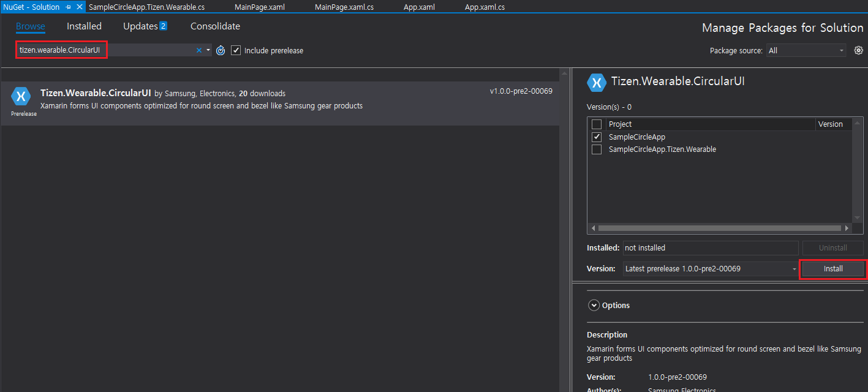
Task: Click the project list horizontal scrollbar
Action: point(717,228)
